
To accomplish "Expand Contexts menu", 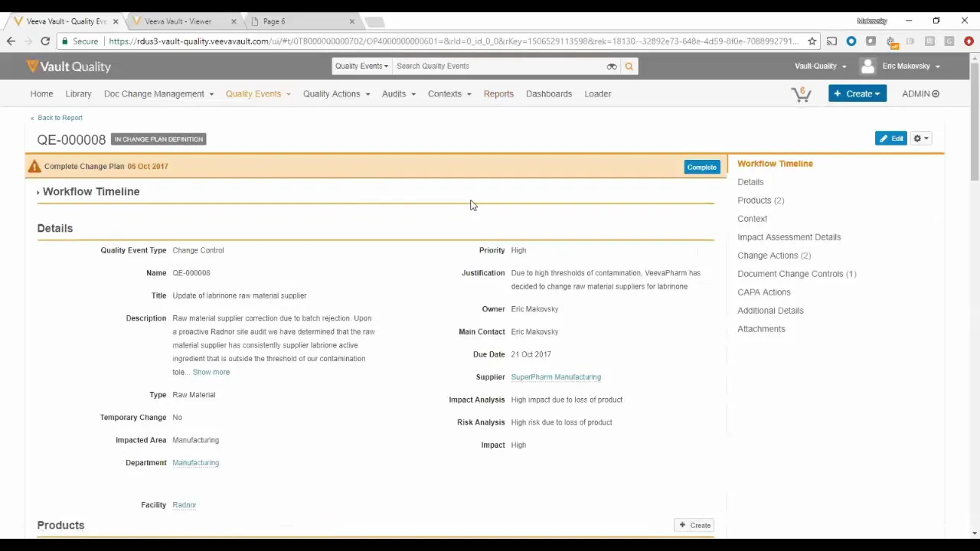I will 449,94.
